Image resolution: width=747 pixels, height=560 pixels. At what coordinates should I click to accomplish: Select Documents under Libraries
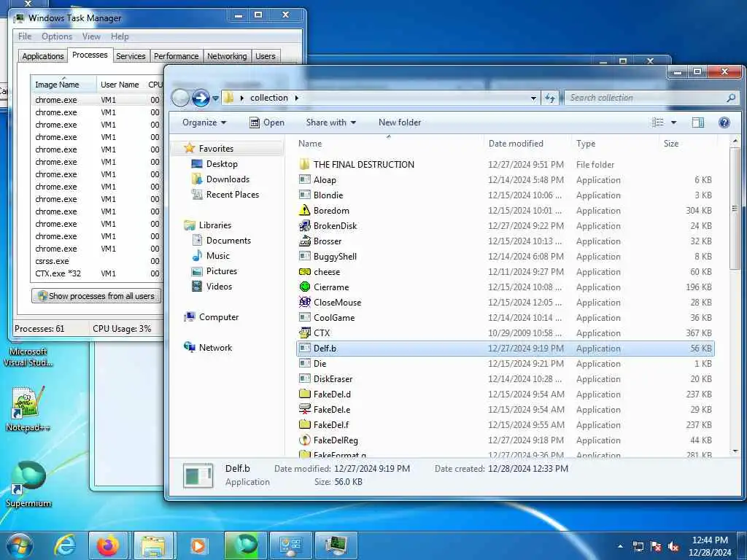point(228,240)
